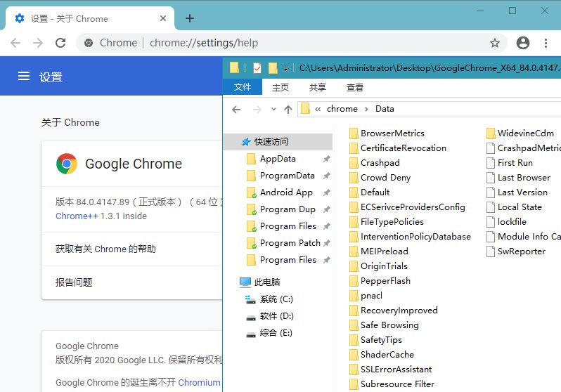Select InterventionPolicyDatabase folder
561x392 pixels.
[410, 237]
